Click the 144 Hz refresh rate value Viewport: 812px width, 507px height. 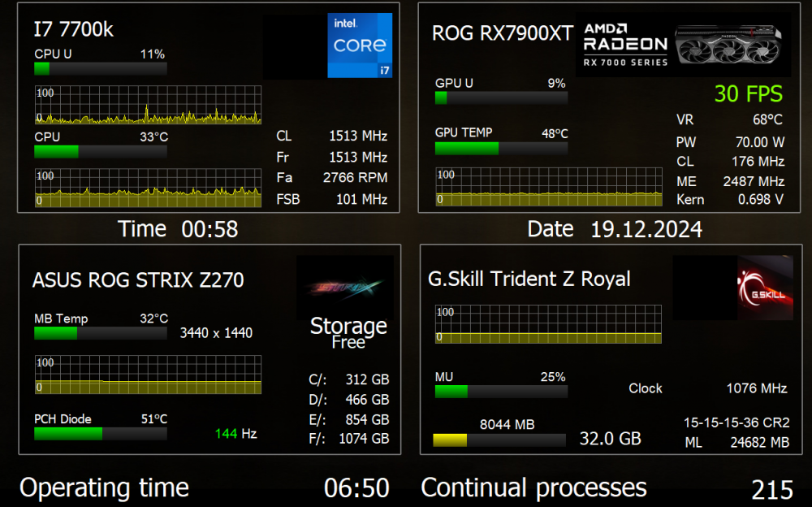click(x=235, y=434)
